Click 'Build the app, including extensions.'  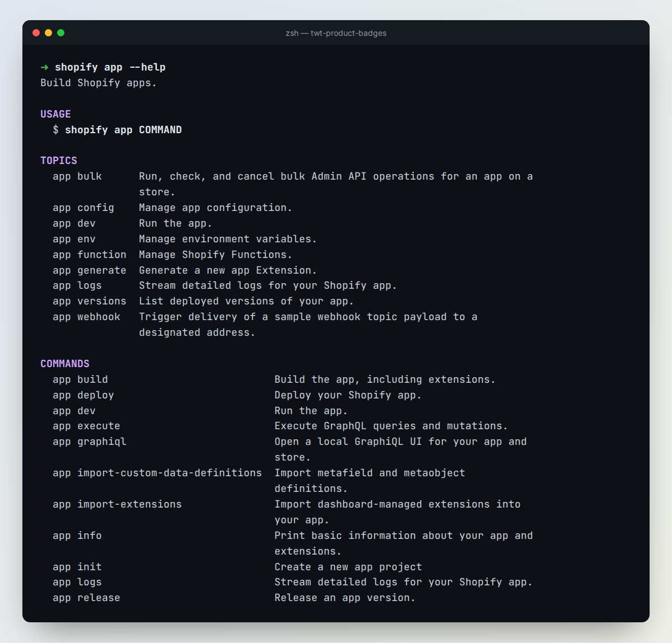click(385, 379)
